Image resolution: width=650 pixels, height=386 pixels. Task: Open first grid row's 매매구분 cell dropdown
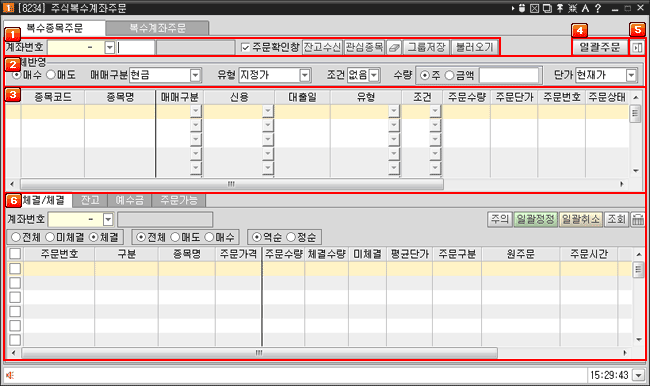pyautogui.click(x=196, y=111)
